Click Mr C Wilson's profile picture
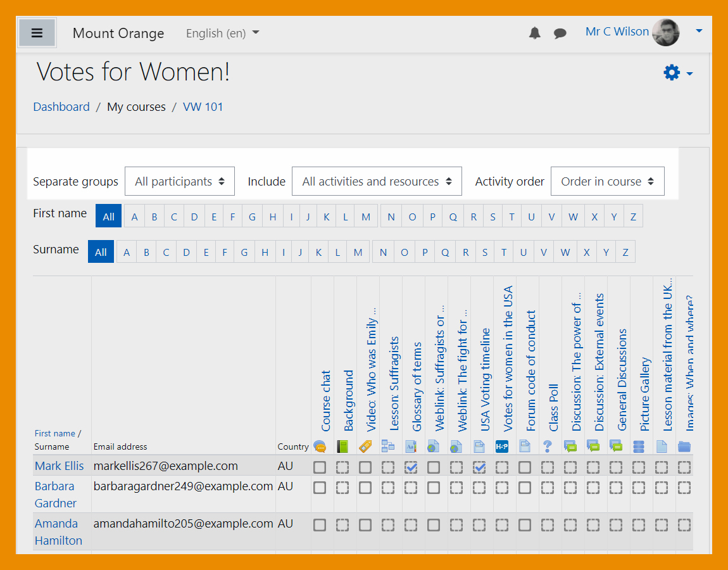The height and width of the screenshot is (570, 728). coord(665,32)
